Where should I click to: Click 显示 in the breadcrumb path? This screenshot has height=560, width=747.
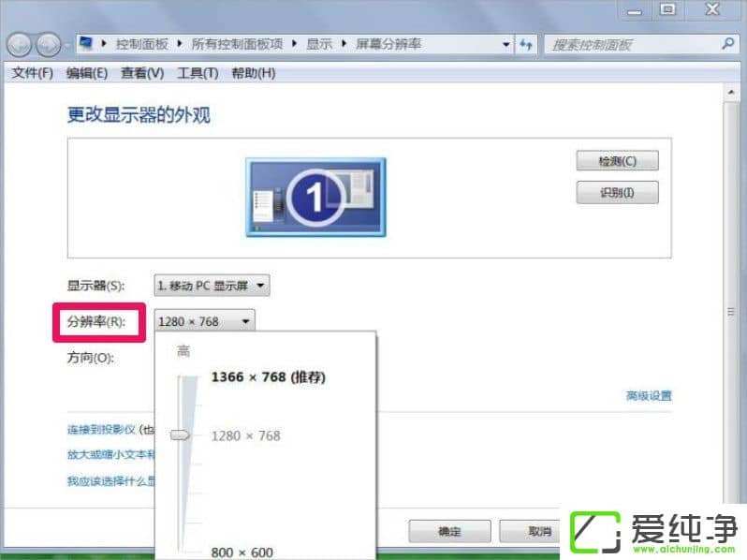[318, 44]
